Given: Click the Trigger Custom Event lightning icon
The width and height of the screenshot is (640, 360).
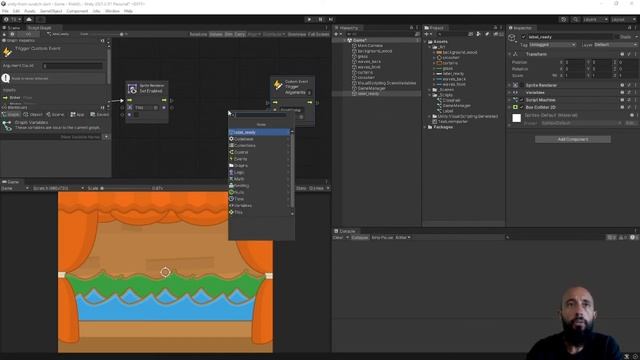Looking at the screenshot, I should pyautogui.click(x=7, y=52).
